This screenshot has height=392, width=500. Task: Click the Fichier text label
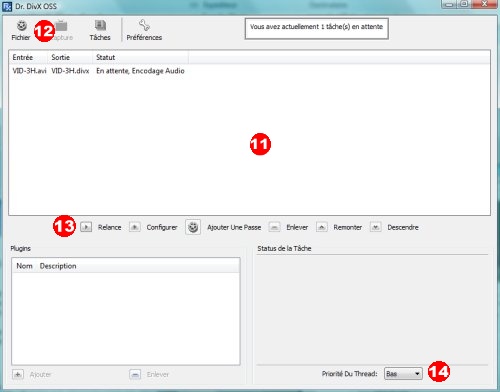[21, 37]
